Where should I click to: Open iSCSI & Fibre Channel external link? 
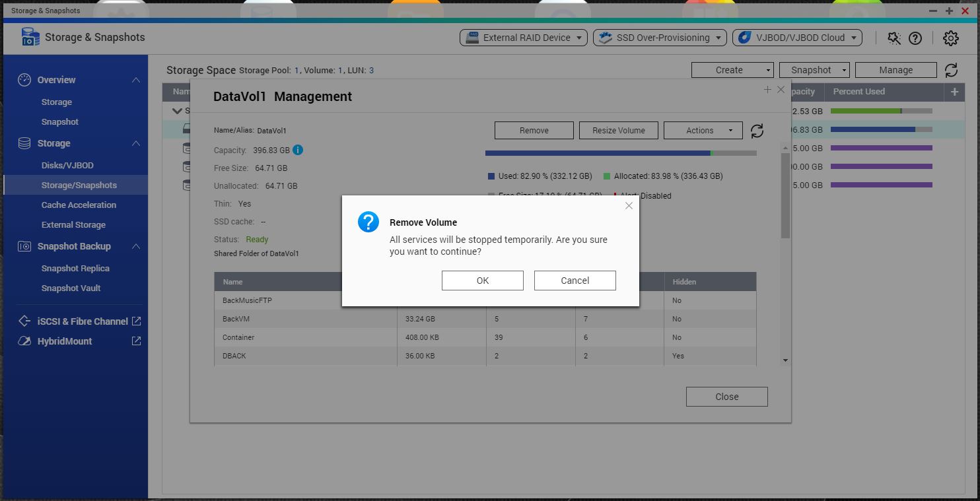[x=136, y=321]
